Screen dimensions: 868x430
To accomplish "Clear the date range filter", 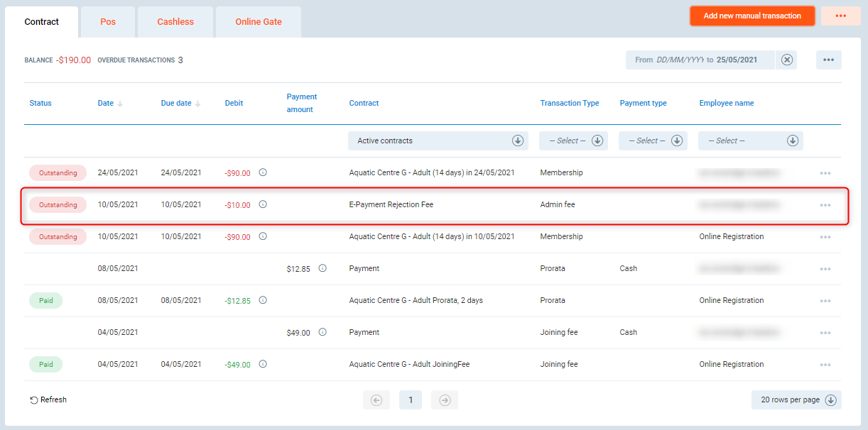I will (786, 60).
